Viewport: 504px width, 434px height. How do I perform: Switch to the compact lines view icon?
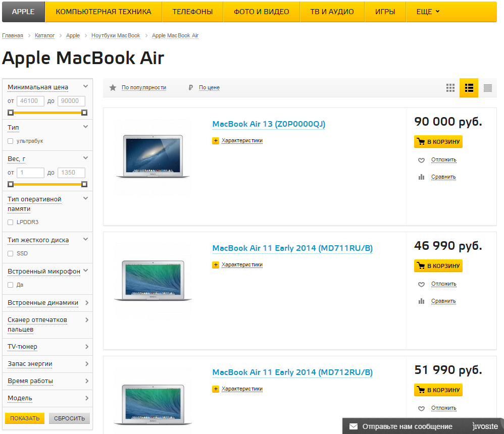point(488,88)
